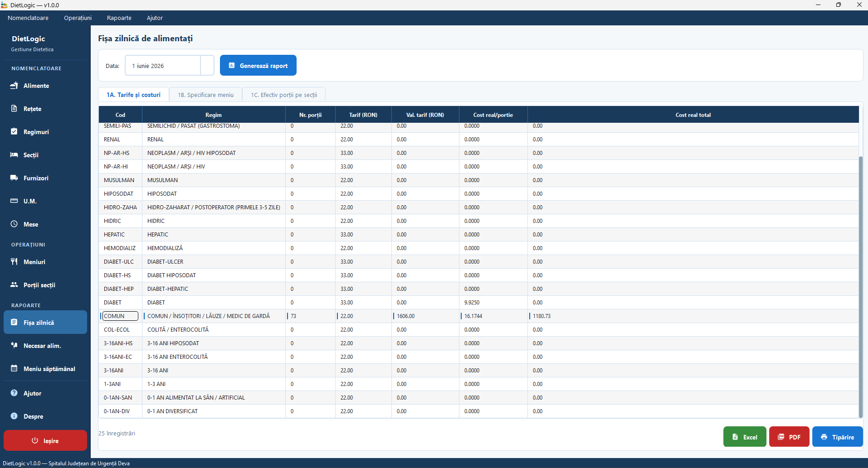Image resolution: width=868 pixels, height=468 pixels.
Task: Open the Mese clock icon
Action: [14, 224]
